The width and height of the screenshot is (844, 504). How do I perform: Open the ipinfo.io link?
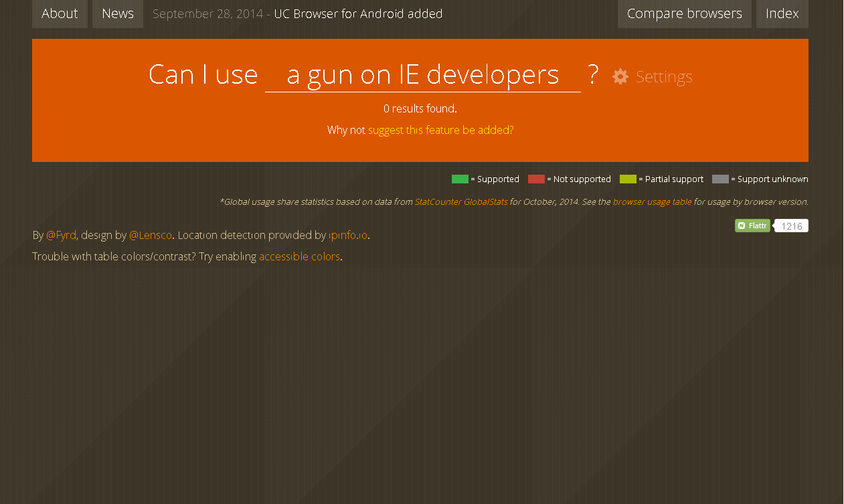click(x=348, y=235)
